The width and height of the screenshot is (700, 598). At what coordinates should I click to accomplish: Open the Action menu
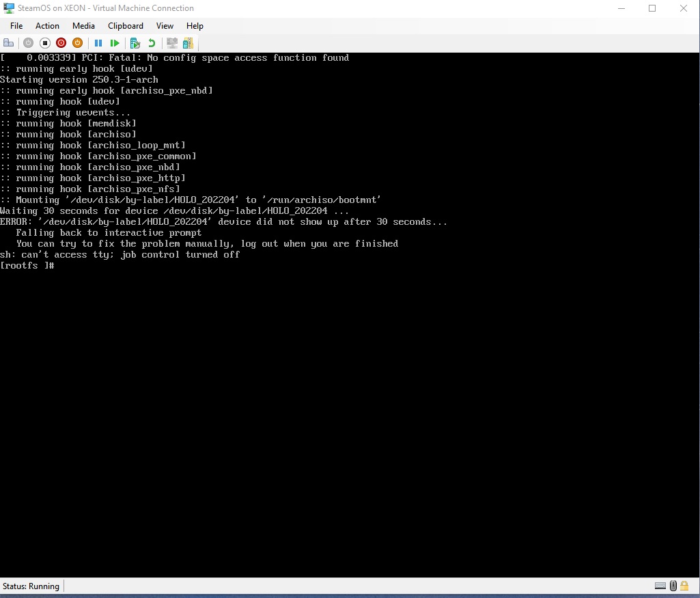point(47,26)
